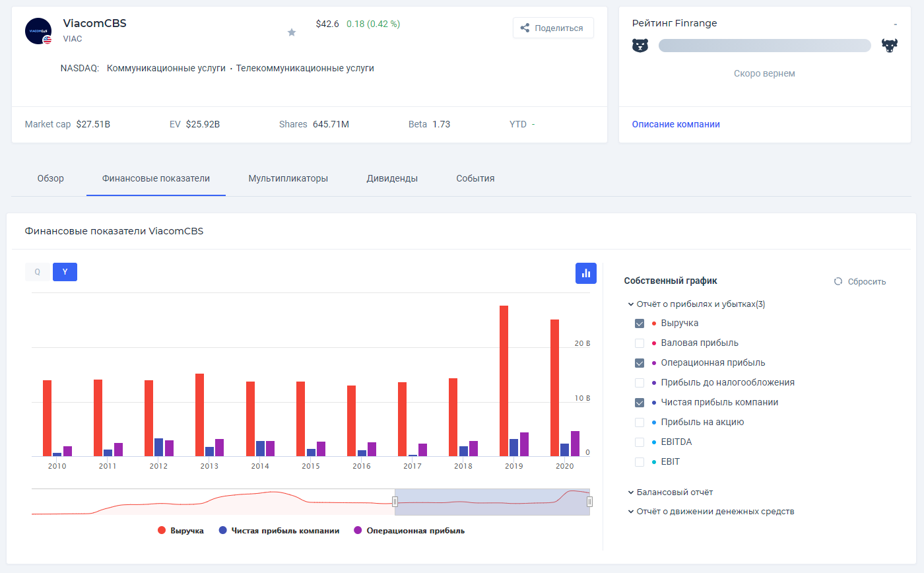The height and width of the screenshot is (573, 924).
Task: Click the favorite star icon next to ViacomCBS
Action: tap(292, 32)
